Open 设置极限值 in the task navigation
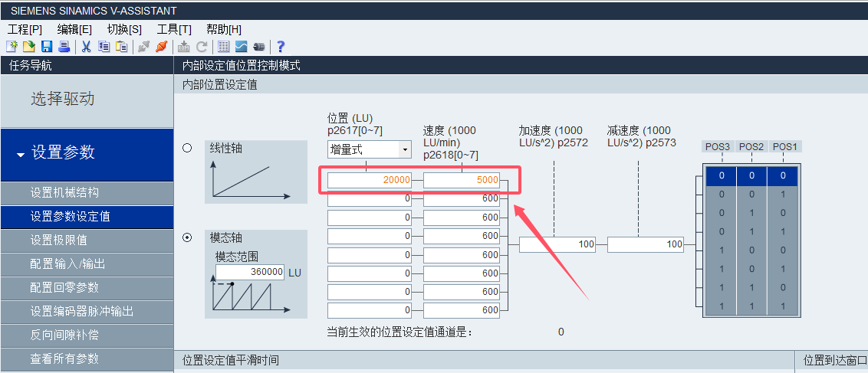The height and width of the screenshot is (373, 868). click(59, 240)
